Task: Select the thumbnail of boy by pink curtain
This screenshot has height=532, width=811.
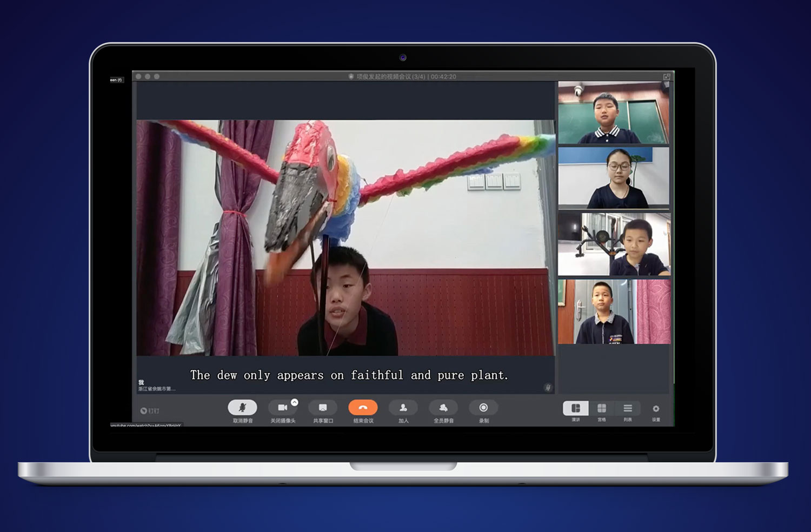Action: pyautogui.click(x=614, y=311)
